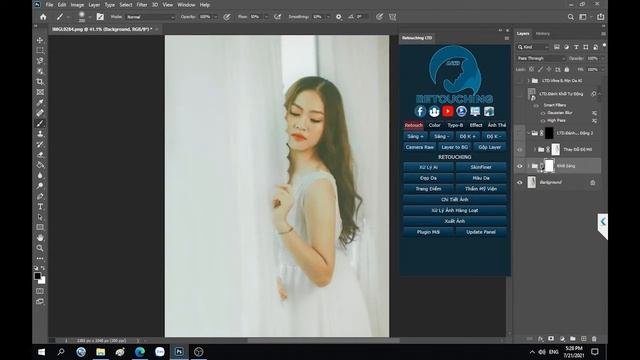Open the Facebook link in Retouching panel
This screenshot has height=360, width=640.
(420, 111)
